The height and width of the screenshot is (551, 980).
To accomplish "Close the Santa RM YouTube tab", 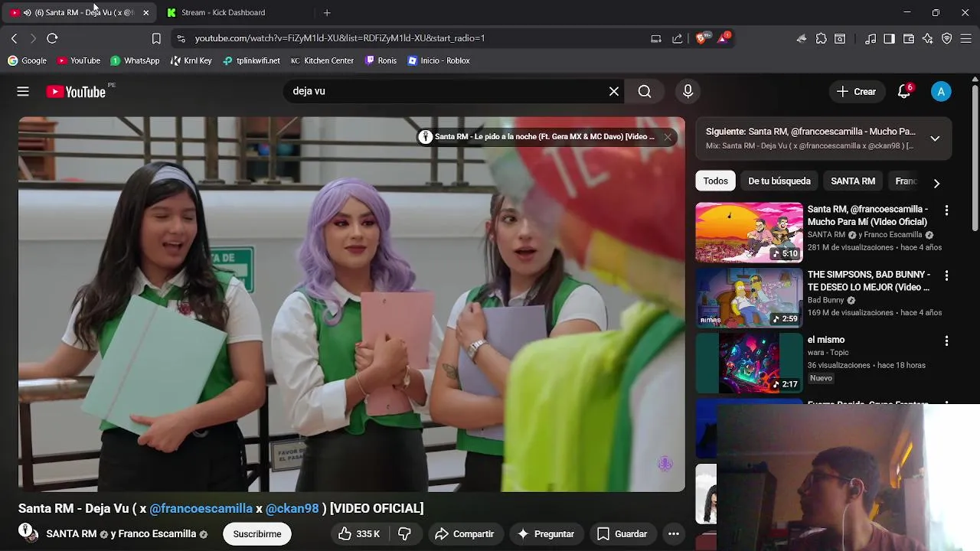I will pos(145,12).
